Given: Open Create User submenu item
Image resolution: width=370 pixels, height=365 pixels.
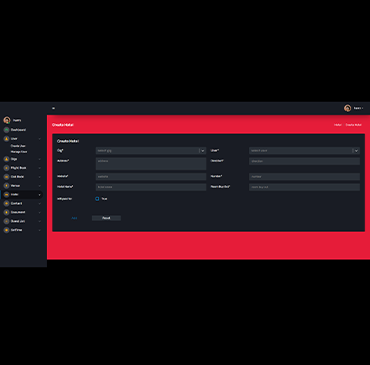Looking at the screenshot, I should (x=18, y=146).
